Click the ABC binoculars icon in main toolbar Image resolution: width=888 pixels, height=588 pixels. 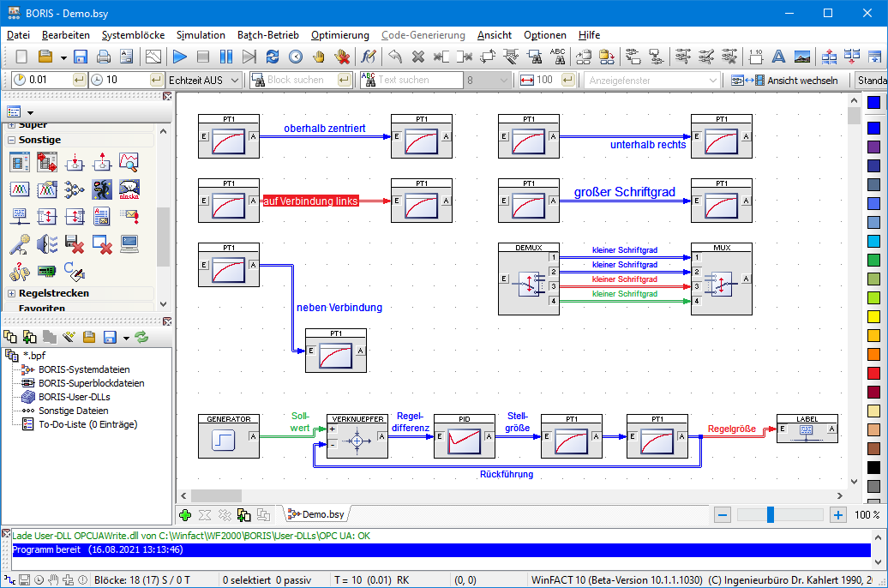(x=557, y=57)
